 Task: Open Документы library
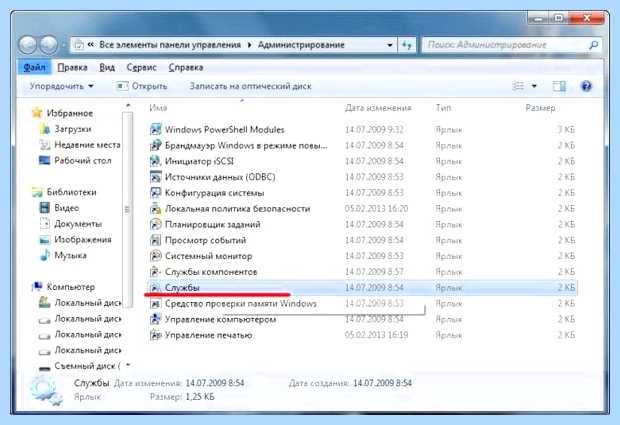(x=78, y=224)
